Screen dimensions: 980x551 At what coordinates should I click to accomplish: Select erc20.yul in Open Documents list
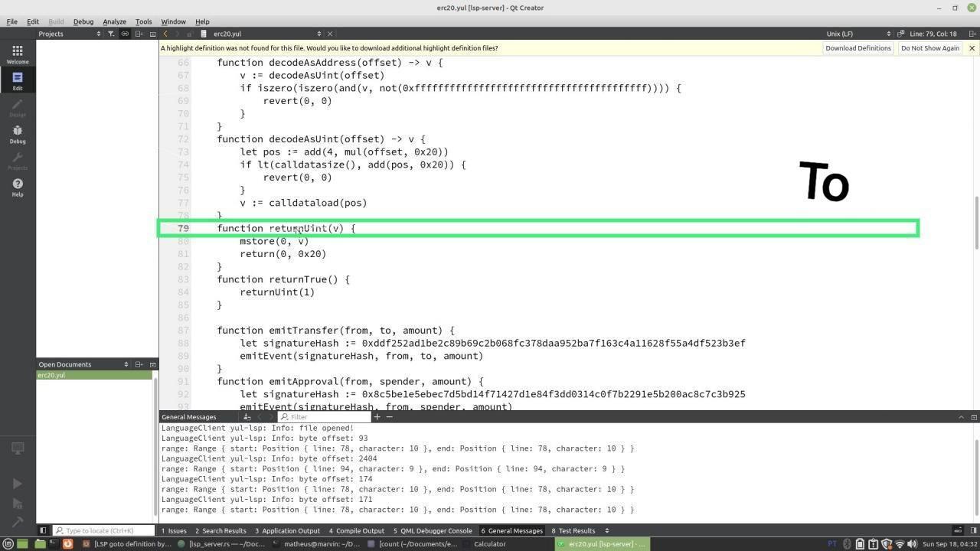pyautogui.click(x=94, y=375)
